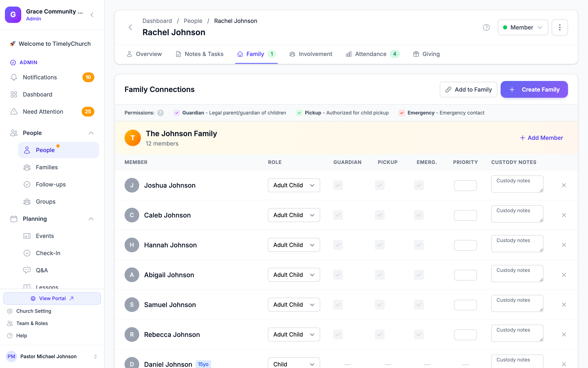The height and width of the screenshot is (368, 588).
Task: Click the Church Setting gear icon
Action: (x=10, y=311)
